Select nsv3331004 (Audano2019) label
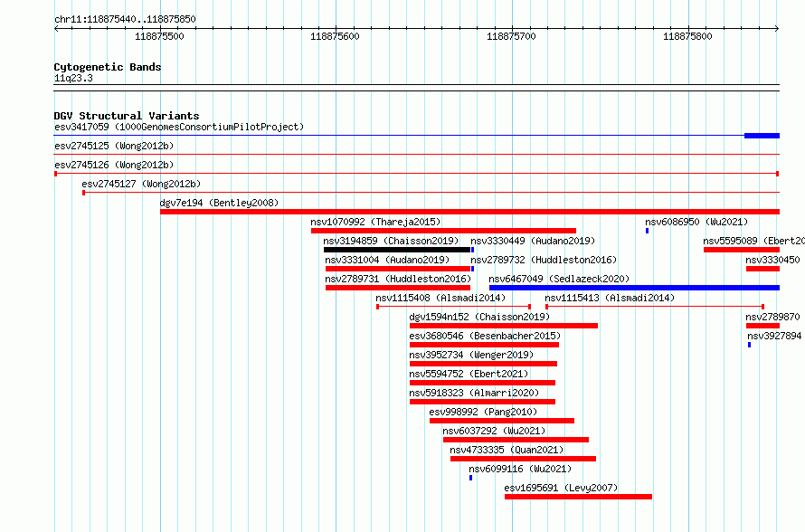This screenshot has width=805, height=532. [x=387, y=260]
